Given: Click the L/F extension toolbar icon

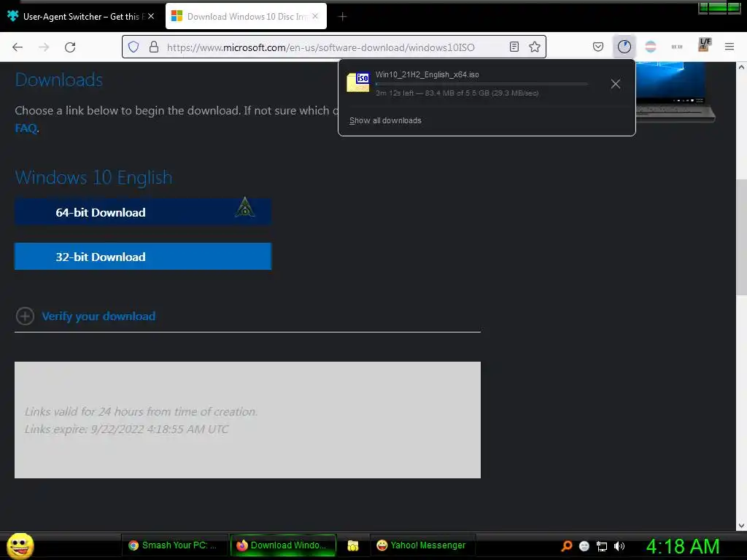Looking at the screenshot, I should pos(704,44).
